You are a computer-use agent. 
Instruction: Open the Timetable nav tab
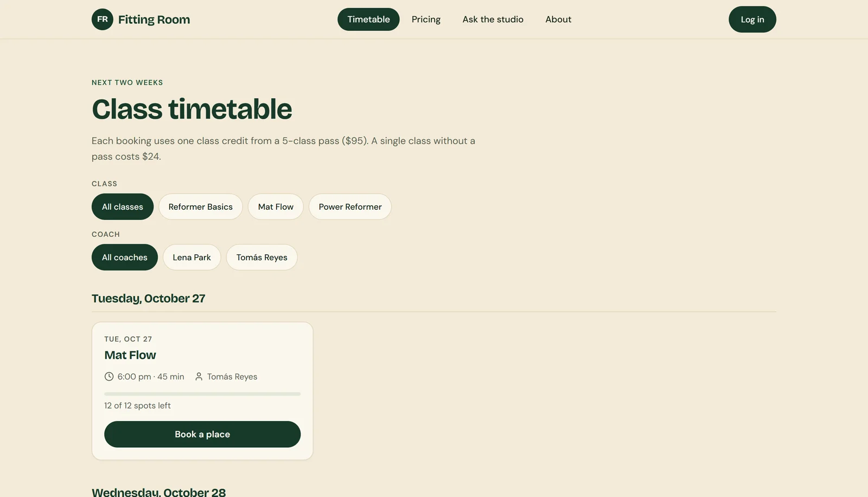coord(368,20)
